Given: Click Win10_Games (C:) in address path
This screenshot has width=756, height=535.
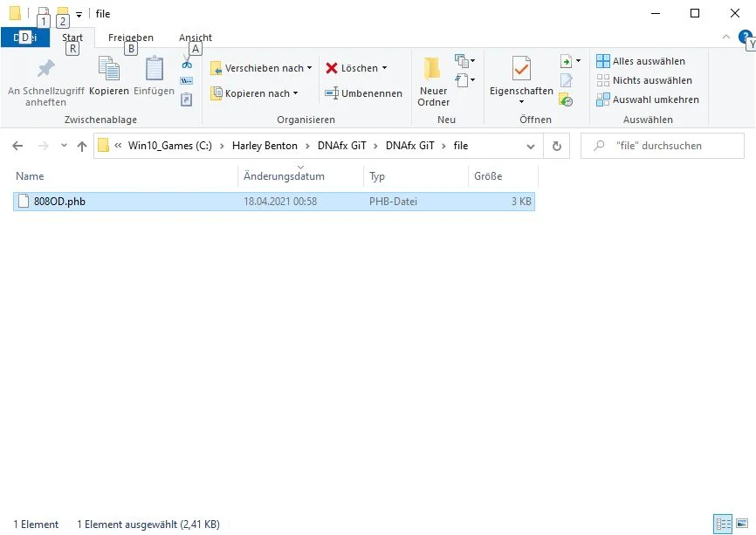Looking at the screenshot, I should click(169, 146).
